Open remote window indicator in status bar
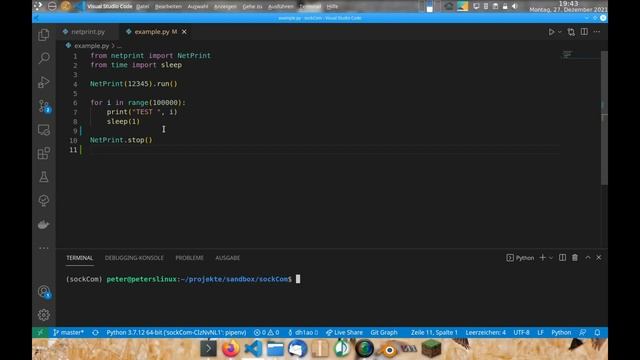The width and height of the screenshot is (640, 360). tap(40, 332)
